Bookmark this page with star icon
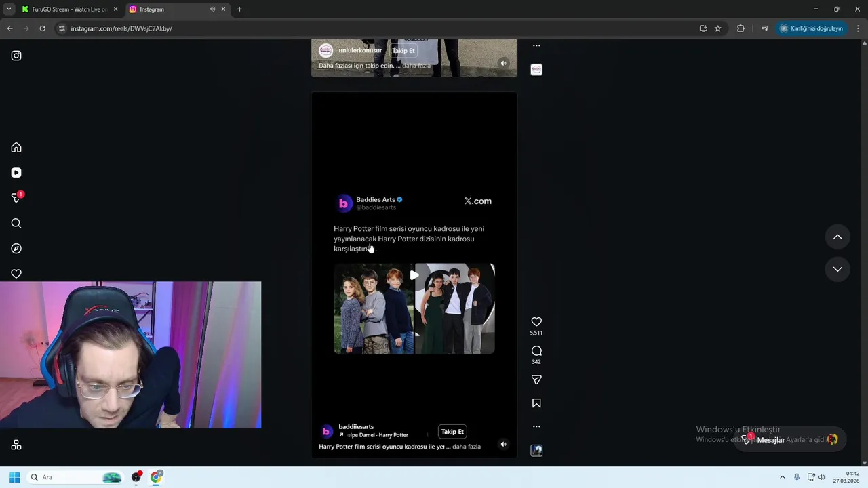The width and height of the screenshot is (868, 488). [717, 28]
